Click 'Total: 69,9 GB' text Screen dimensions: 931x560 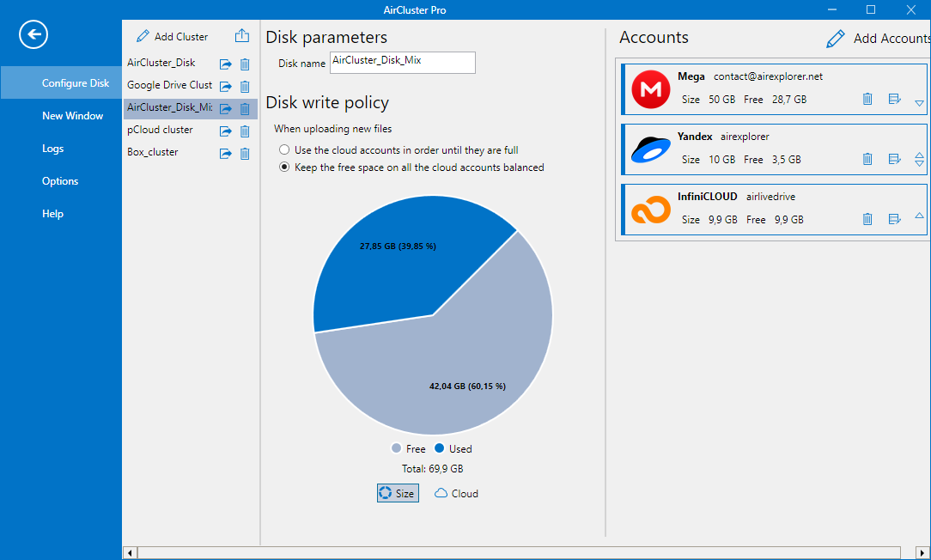coord(432,469)
